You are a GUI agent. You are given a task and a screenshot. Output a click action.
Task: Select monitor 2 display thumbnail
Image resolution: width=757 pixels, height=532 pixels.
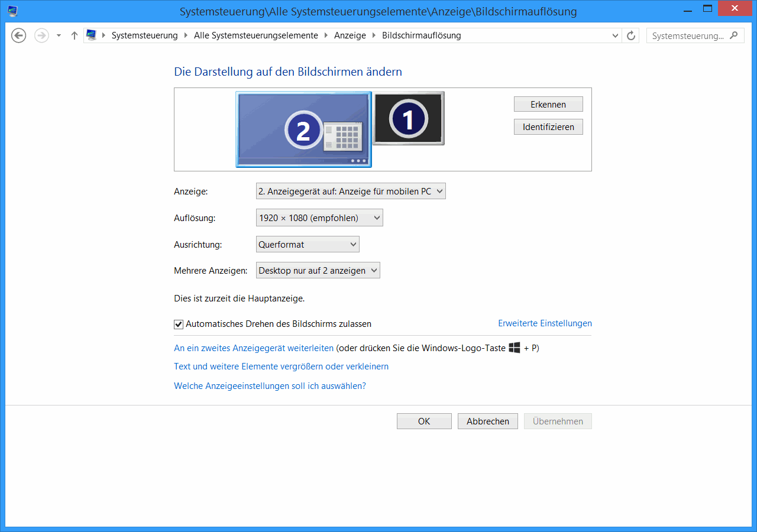pyautogui.click(x=303, y=129)
